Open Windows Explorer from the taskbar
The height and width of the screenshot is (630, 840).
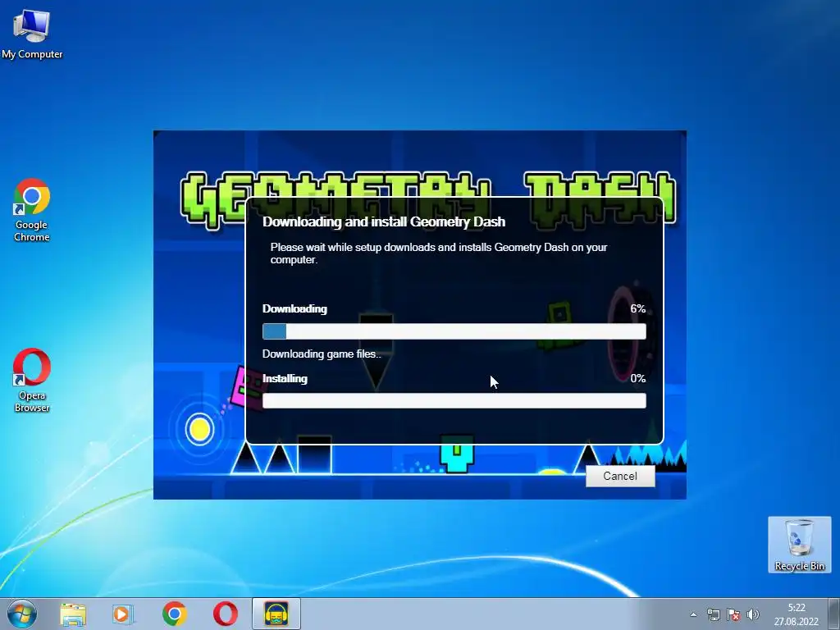pos(73,614)
